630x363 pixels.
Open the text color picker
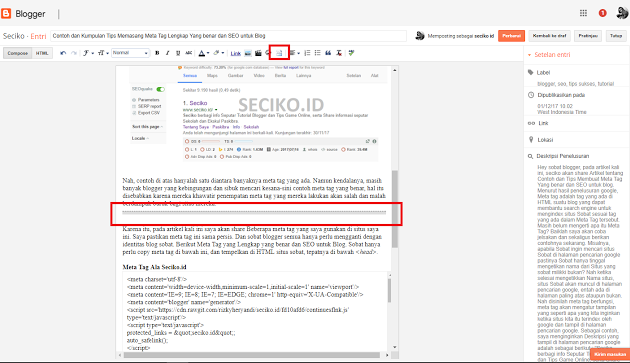click(204, 53)
